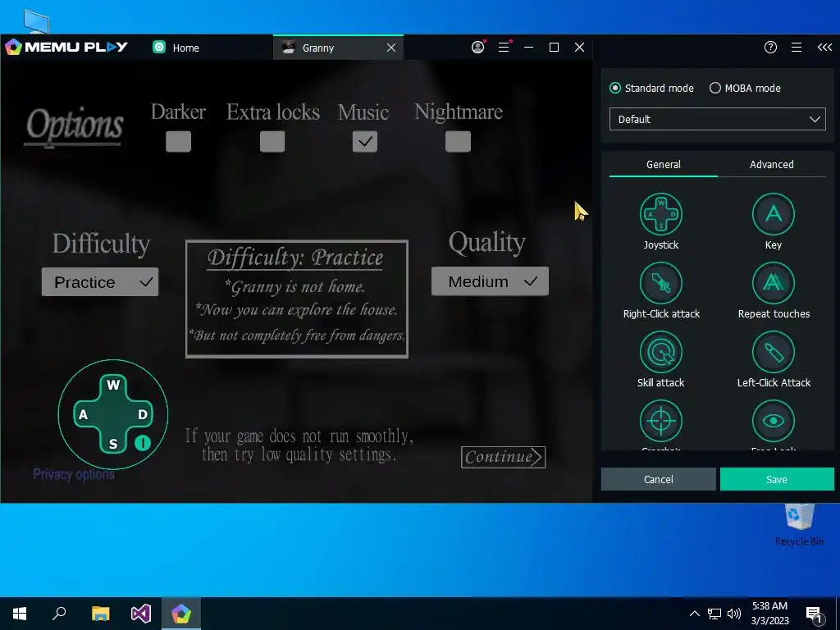Select the Right-Click attack icon
This screenshot has height=630, width=840.
coord(660,283)
